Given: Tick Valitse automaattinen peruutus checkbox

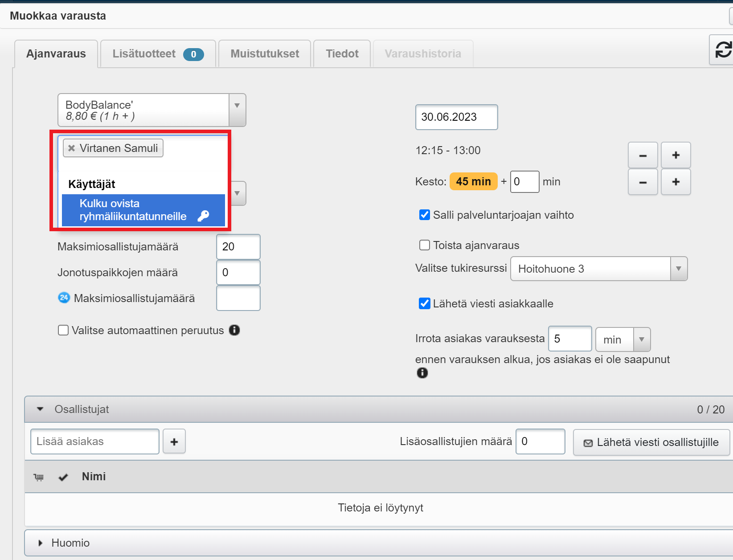Looking at the screenshot, I should 63,330.
